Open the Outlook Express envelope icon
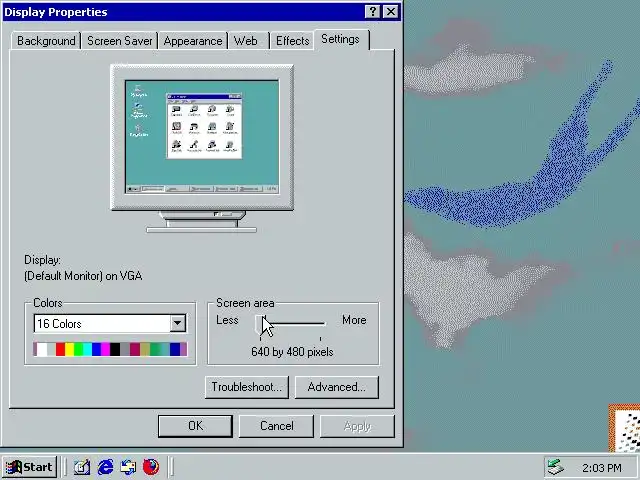The height and width of the screenshot is (480, 640). (x=128, y=467)
